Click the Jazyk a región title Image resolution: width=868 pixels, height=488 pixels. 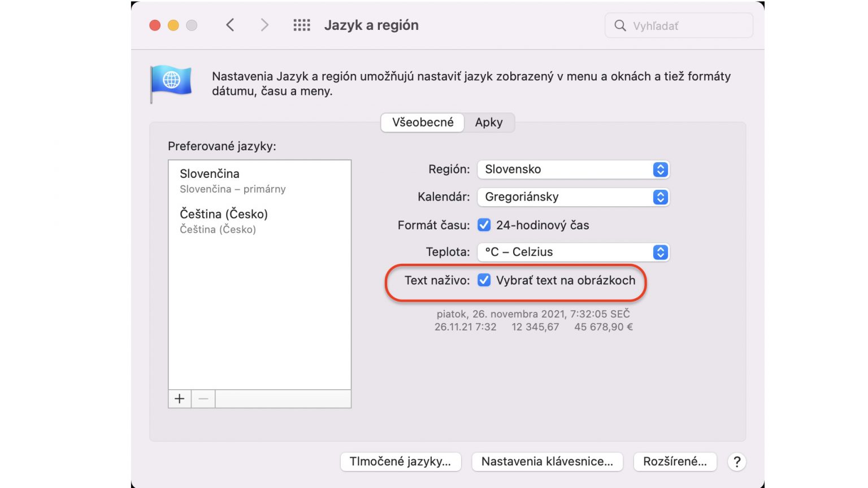(x=371, y=25)
